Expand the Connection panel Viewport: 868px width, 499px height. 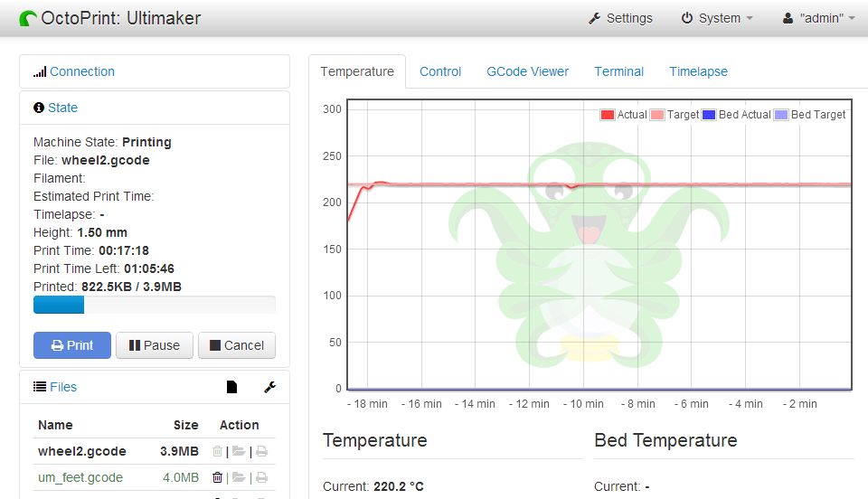(81, 71)
